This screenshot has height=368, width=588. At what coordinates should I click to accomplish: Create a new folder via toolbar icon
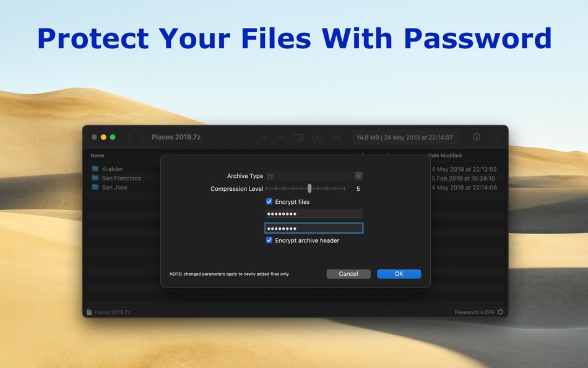click(298, 137)
